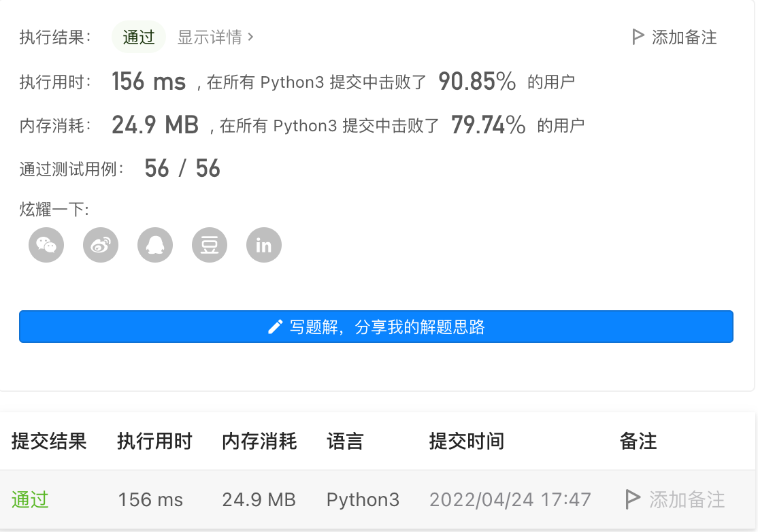
Task: Click the 提交结果 column header
Action: [49, 442]
